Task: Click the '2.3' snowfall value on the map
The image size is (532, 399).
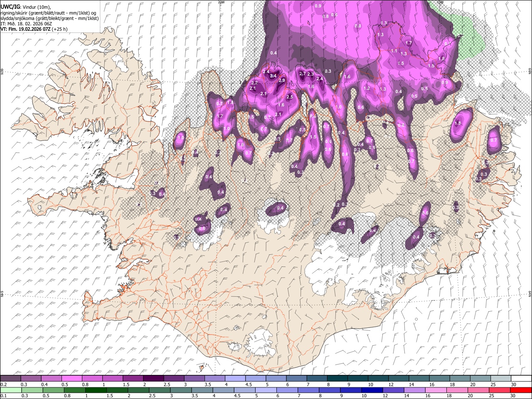Action: [310, 74]
